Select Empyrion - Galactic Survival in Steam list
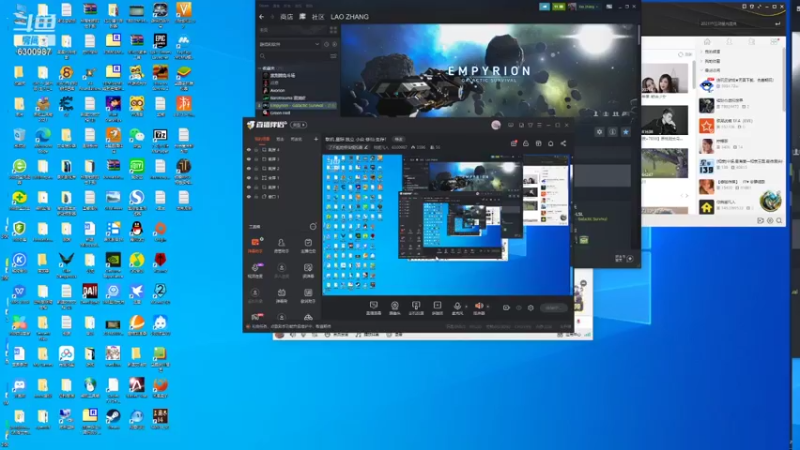This screenshot has width=800, height=450. coord(298,106)
